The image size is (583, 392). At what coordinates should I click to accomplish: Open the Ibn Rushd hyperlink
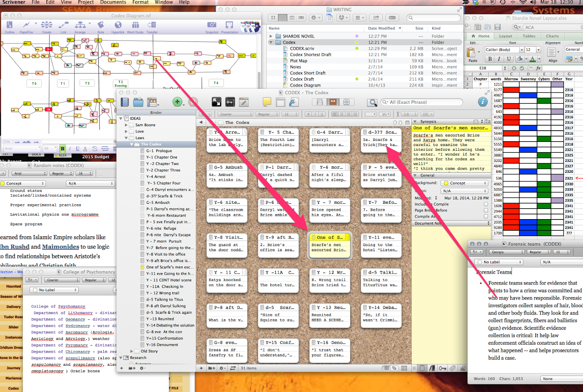(x=14, y=247)
